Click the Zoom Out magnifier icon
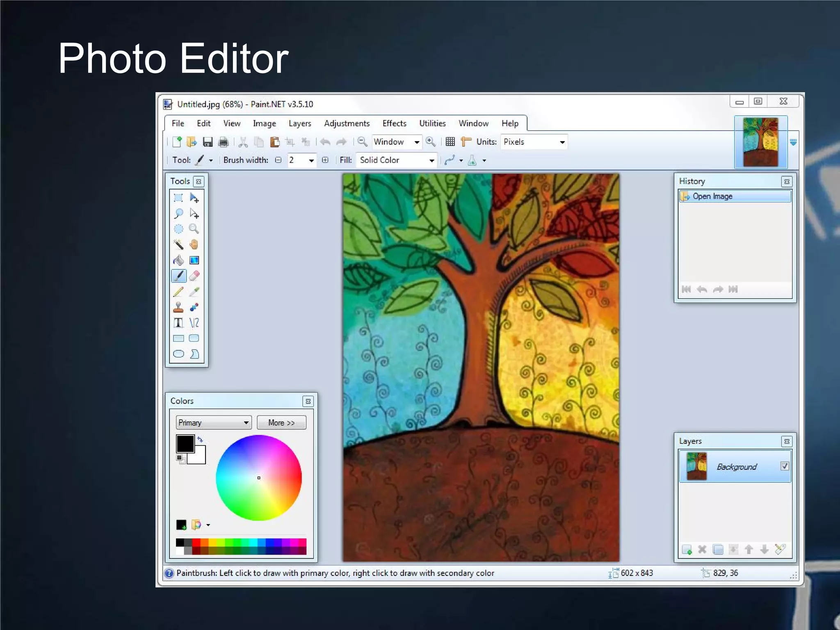The height and width of the screenshot is (630, 840). 362,142
